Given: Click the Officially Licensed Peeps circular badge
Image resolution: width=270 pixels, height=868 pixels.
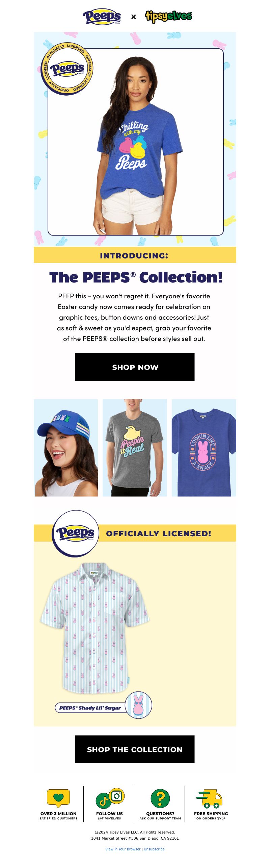Looking at the screenshot, I should tap(67, 69).
